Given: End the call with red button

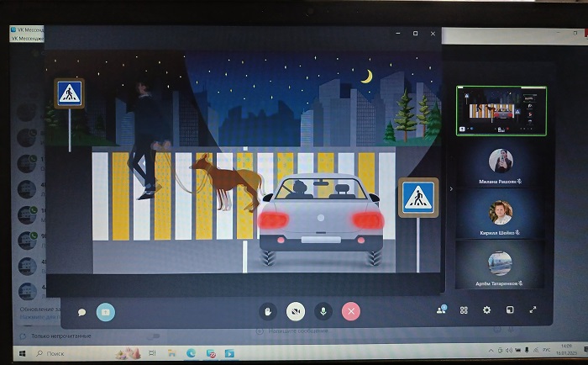Looking at the screenshot, I should tap(351, 311).
